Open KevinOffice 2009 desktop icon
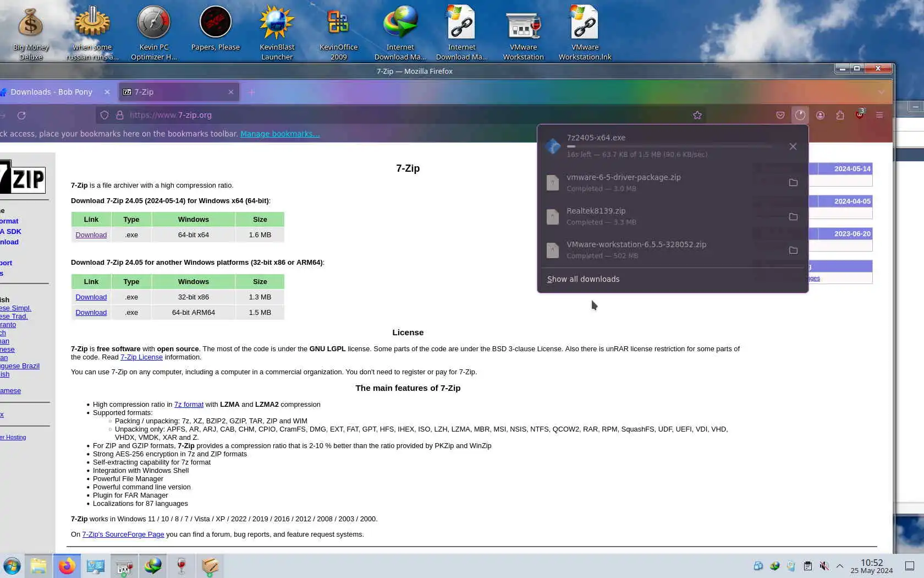 (x=339, y=33)
